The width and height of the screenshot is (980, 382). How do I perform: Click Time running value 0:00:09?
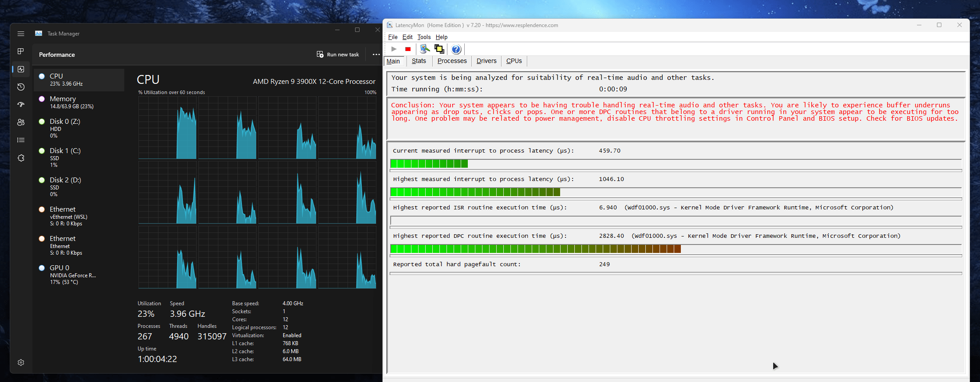pyautogui.click(x=613, y=89)
